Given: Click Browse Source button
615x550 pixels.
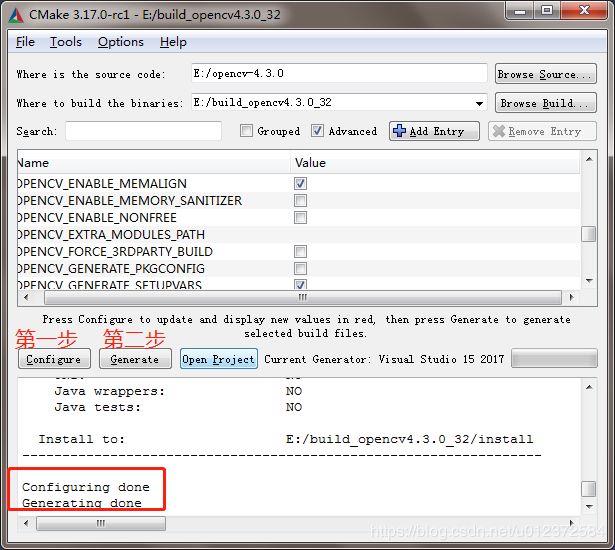Looking at the screenshot, I should tap(546, 74).
